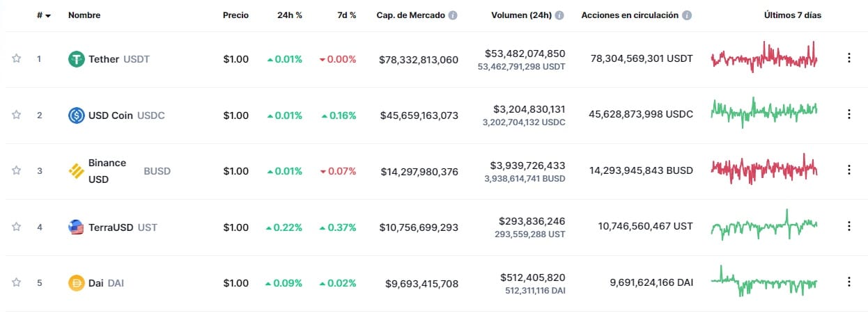Open Tether's 53,462,791,298 USDT volume link
This screenshot has height=313, width=868.
coord(521,67)
